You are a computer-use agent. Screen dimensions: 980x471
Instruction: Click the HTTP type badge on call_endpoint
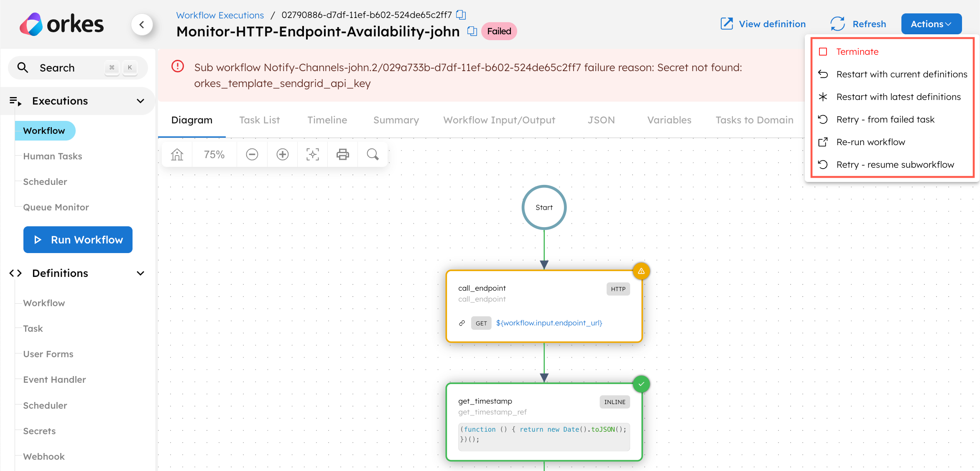618,289
